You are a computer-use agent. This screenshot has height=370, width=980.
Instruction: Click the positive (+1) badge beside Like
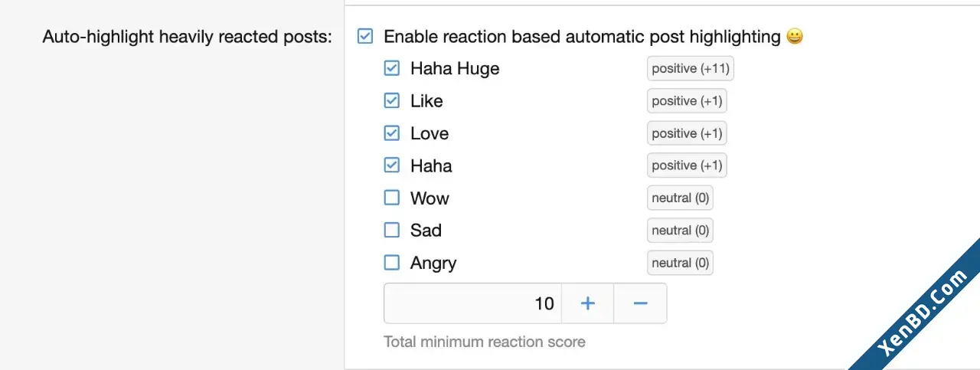click(687, 100)
